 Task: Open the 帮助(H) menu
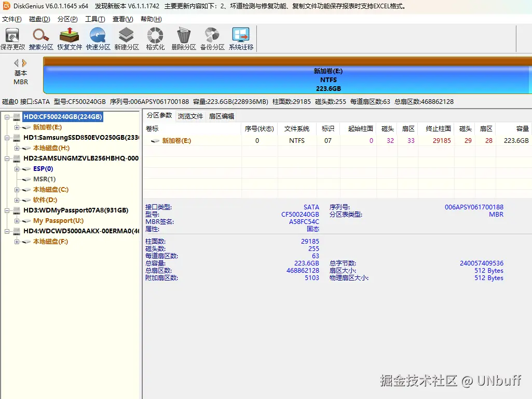point(151,19)
